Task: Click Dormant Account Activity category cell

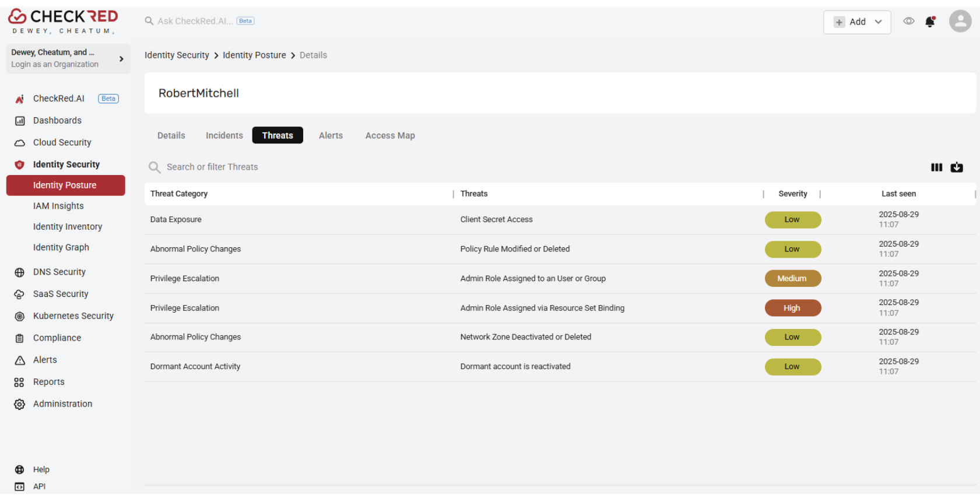Action: 195,367
